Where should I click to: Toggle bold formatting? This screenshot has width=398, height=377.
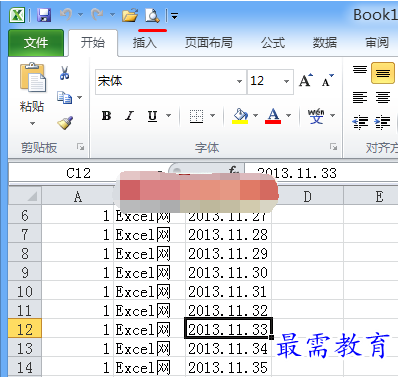[x=106, y=116]
